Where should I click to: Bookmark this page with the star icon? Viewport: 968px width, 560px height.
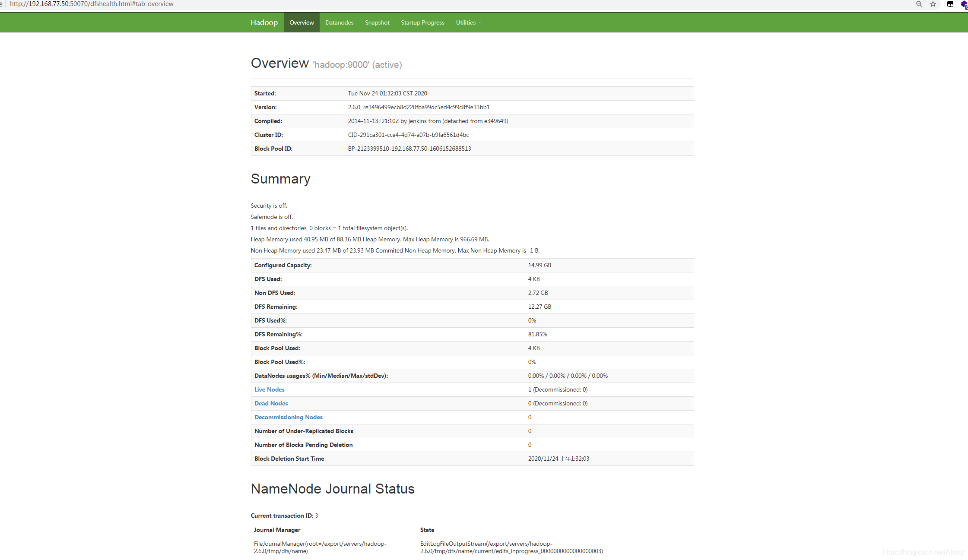933,4
